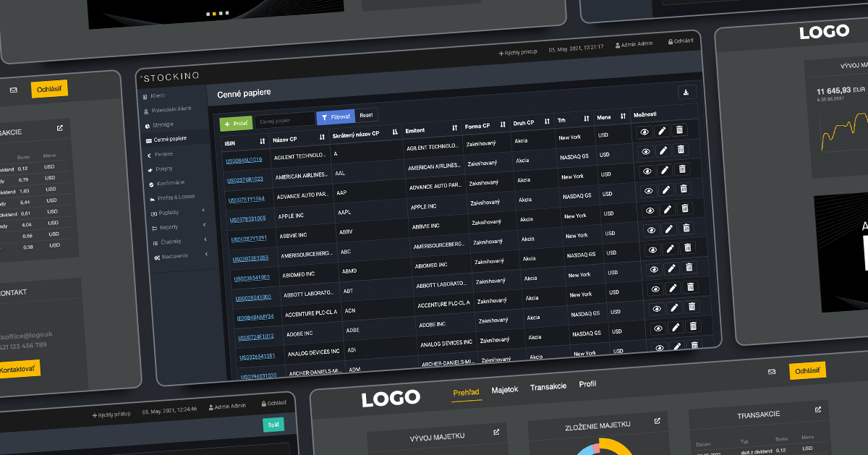Screen dimensions: 868x455
Task: Pop out ZLOŽENIE MAJETKU panel
Action: [x=657, y=421]
